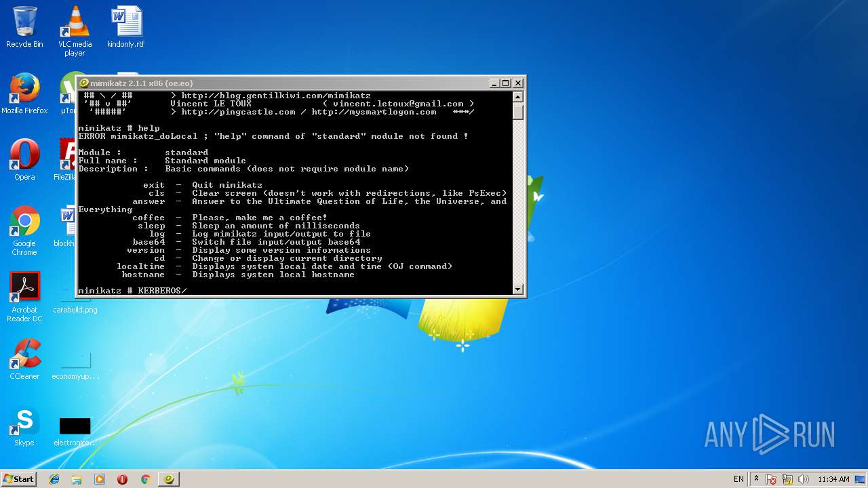
Task: Switch to mimikatz taskbar button
Action: 169,479
